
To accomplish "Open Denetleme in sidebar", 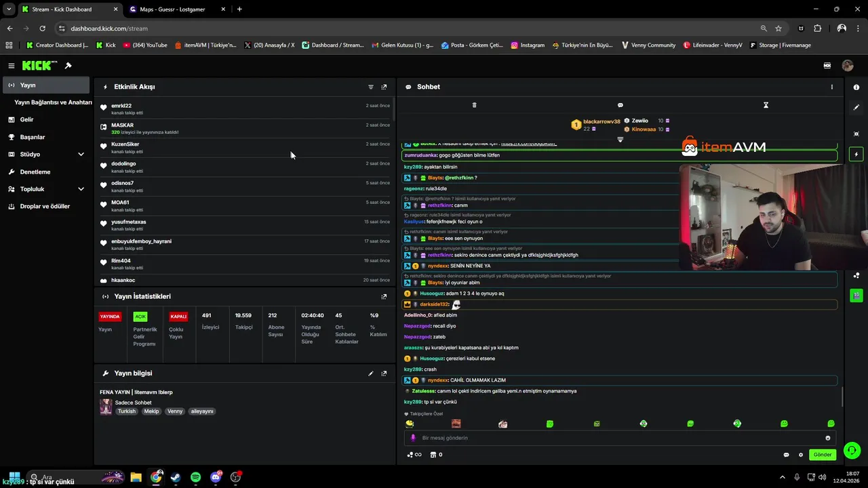I will pos(46,171).
